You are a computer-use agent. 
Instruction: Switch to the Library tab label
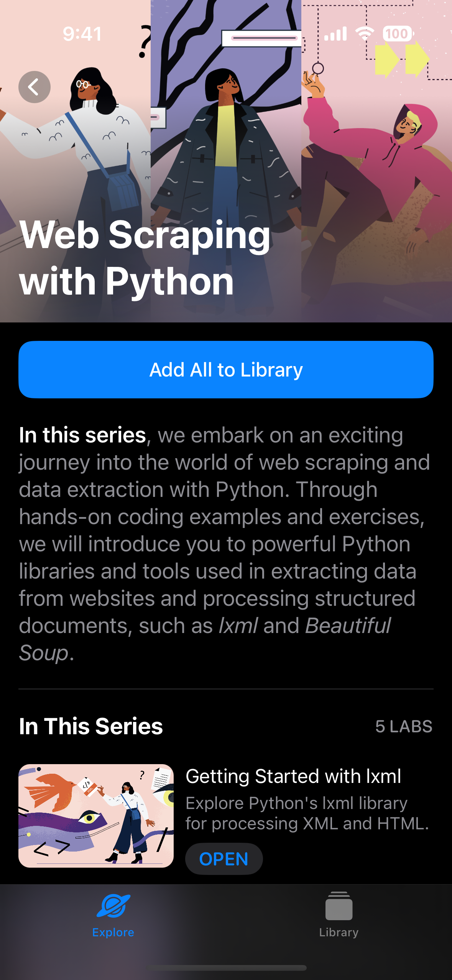tap(339, 932)
